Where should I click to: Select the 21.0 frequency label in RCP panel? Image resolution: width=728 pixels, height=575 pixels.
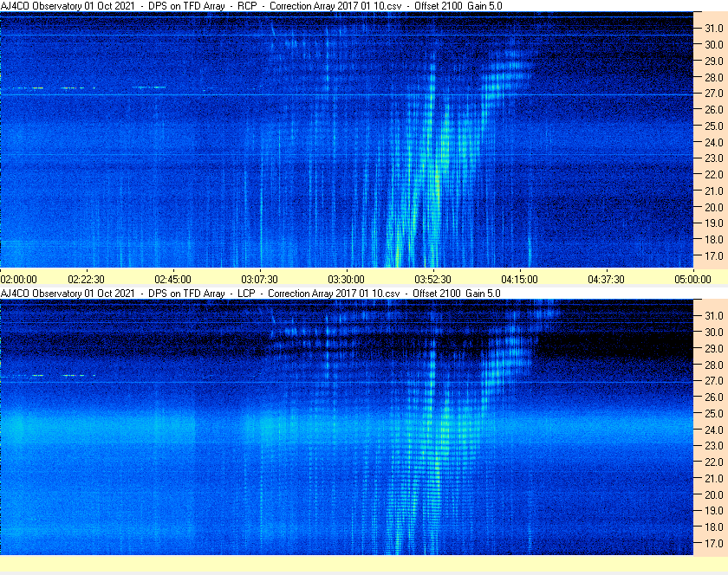tap(714, 191)
